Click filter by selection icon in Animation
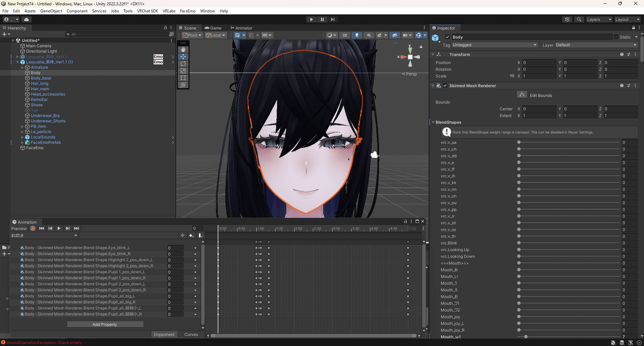The width and height of the screenshot is (644, 346). [182, 235]
